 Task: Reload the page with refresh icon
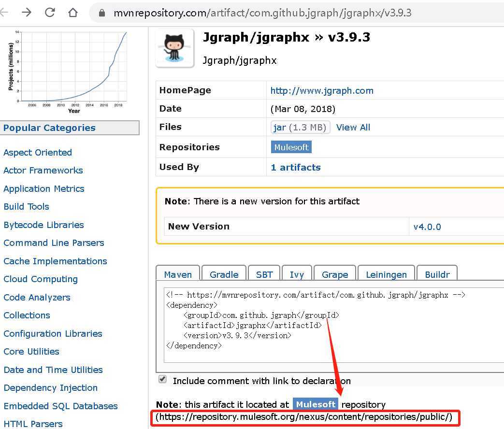[x=50, y=13]
